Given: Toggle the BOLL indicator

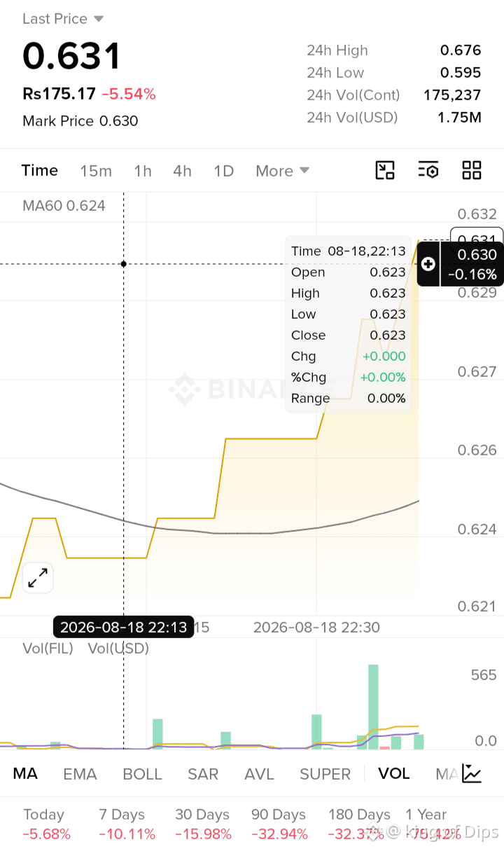Looking at the screenshot, I should (x=142, y=774).
